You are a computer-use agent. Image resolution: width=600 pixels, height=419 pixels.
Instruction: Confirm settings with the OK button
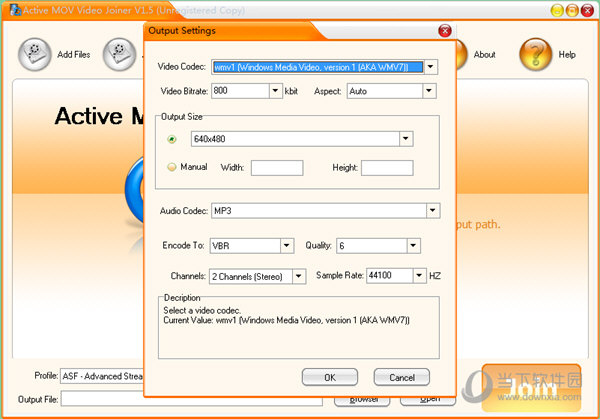pos(330,377)
